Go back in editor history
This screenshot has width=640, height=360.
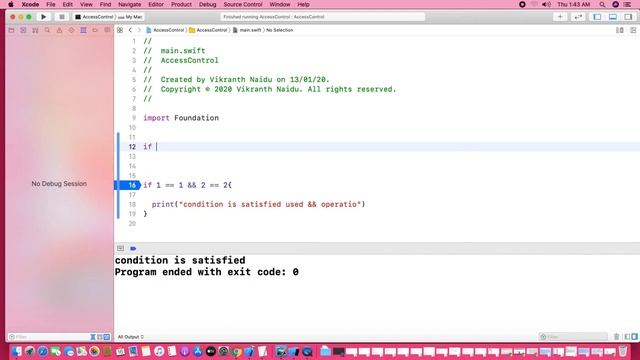click(x=130, y=30)
